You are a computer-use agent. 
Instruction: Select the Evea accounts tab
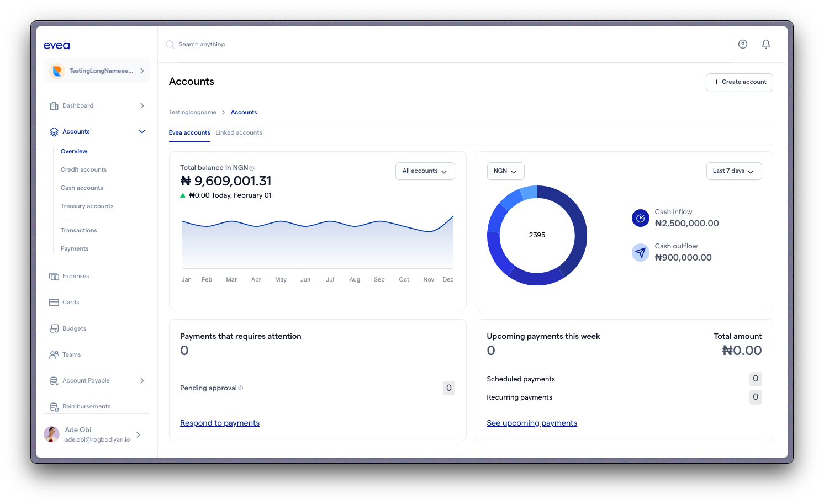tap(189, 132)
